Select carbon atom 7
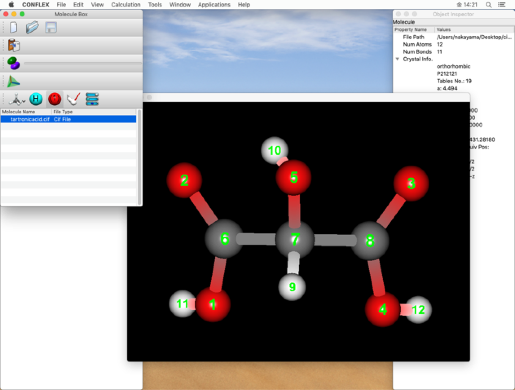The width and height of the screenshot is (515, 390). coord(295,239)
